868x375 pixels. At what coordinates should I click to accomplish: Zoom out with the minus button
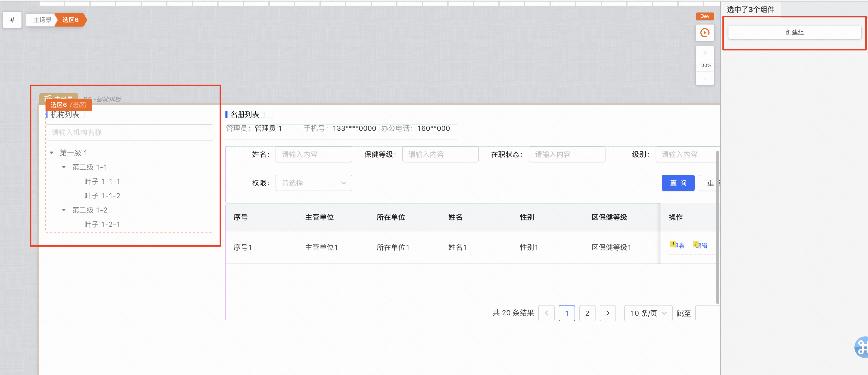pyautogui.click(x=705, y=78)
